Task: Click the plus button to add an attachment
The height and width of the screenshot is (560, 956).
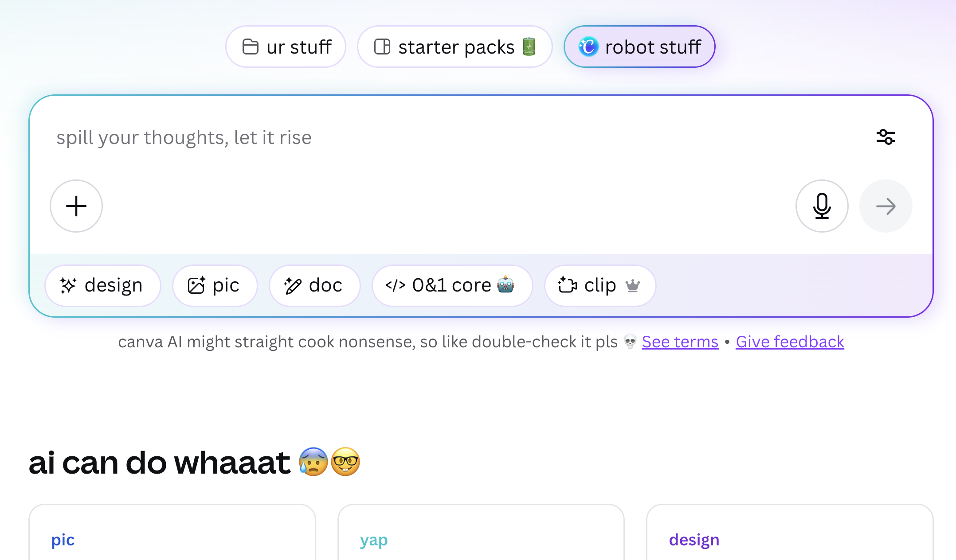Action: (76, 206)
